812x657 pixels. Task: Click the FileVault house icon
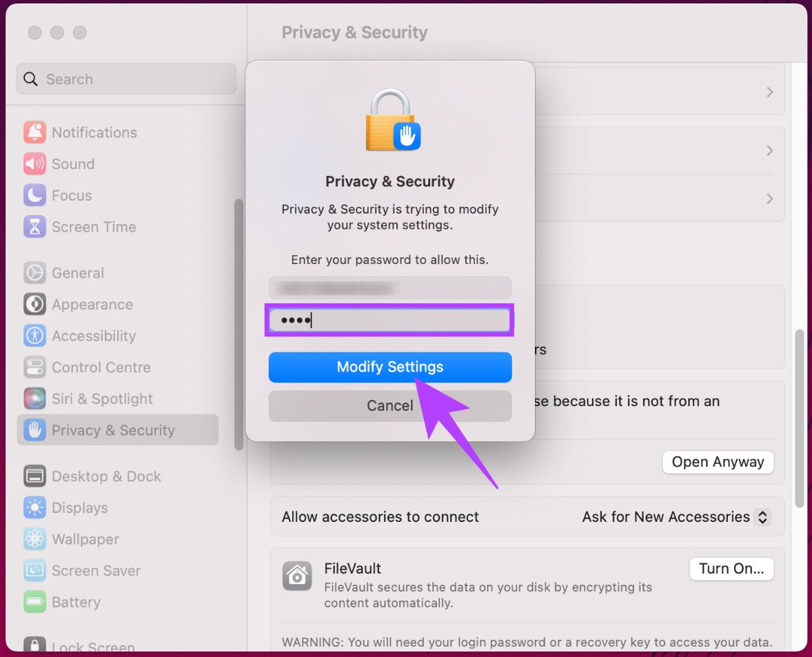click(297, 576)
